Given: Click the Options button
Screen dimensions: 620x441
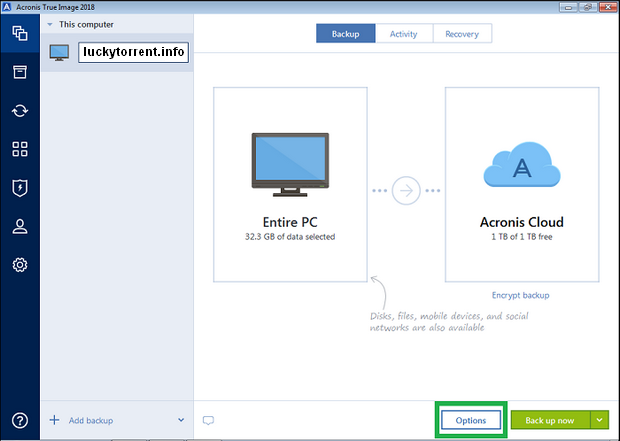Looking at the screenshot, I should tap(471, 420).
